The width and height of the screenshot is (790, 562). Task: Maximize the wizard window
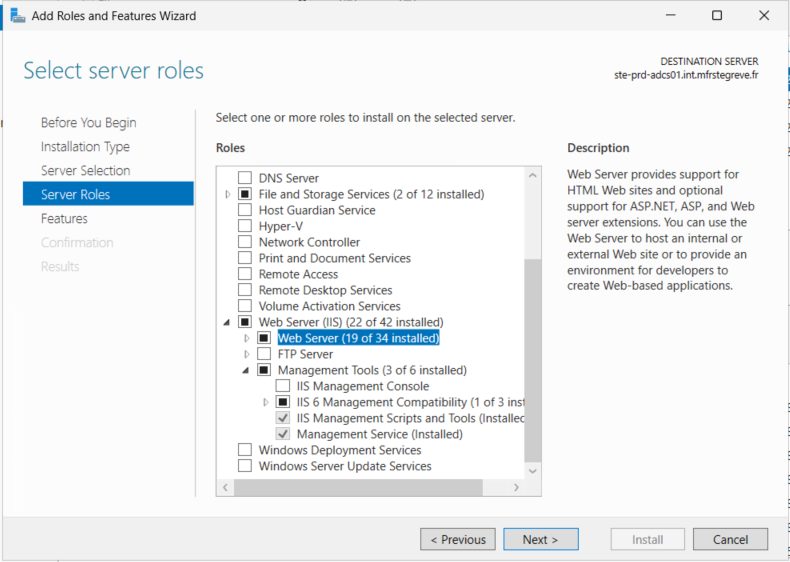click(717, 16)
